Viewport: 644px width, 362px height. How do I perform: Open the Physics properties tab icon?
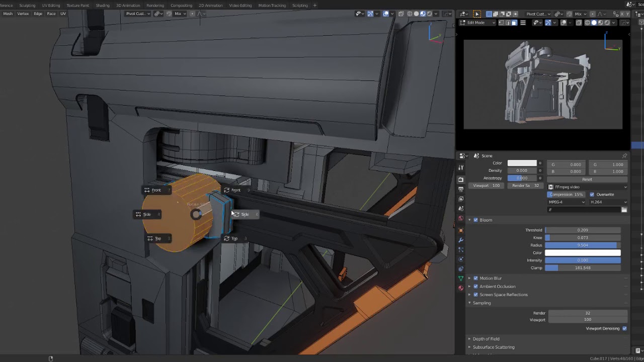pos(460,259)
